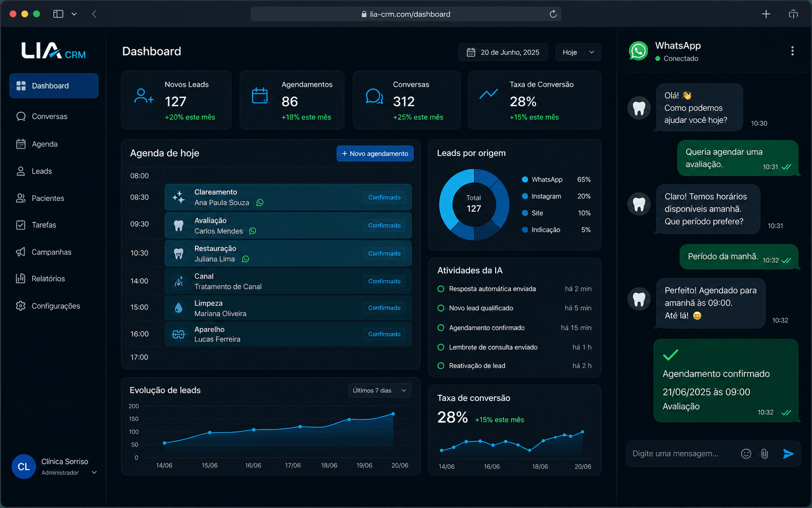Toggle the Site legend dot in chart
The height and width of the screenshot is (508, 812).
coord(525,213)
